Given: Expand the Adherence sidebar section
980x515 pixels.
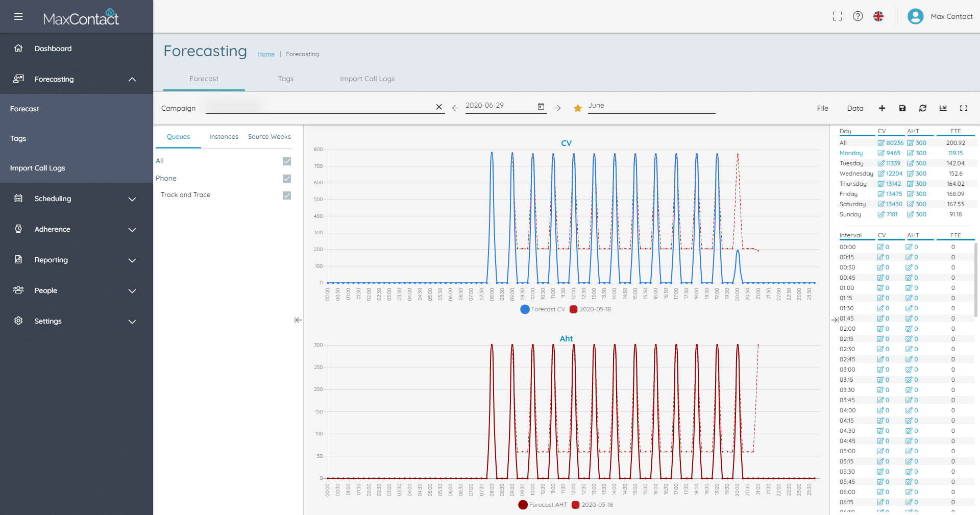Looking at the screenshot, I should [x=132, y=230].
